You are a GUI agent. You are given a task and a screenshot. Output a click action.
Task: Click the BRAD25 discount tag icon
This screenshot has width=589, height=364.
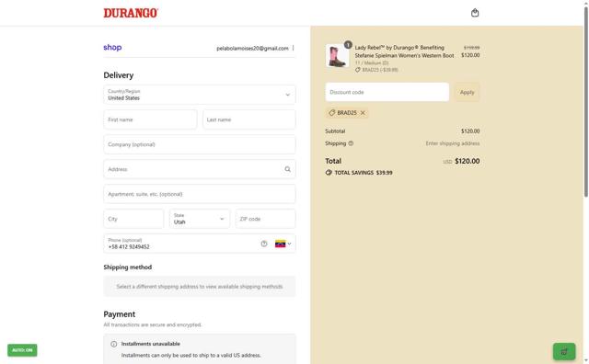[331, 112]
